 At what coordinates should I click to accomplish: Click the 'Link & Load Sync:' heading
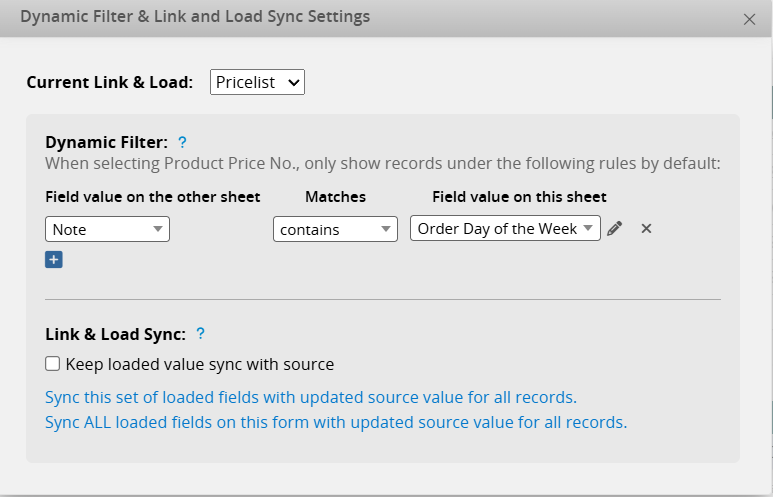[115, 334]
